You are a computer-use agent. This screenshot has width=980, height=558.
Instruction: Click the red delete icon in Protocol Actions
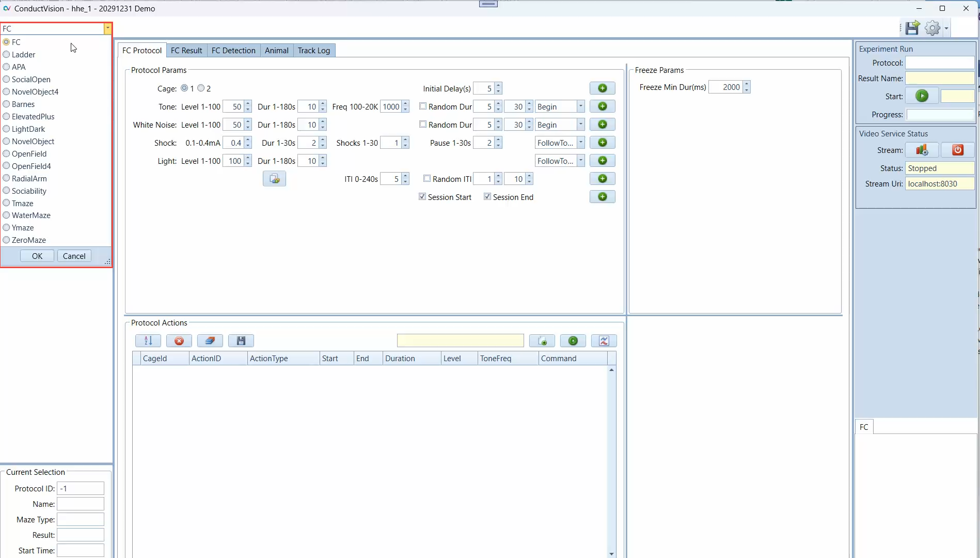tap(179, 340)
